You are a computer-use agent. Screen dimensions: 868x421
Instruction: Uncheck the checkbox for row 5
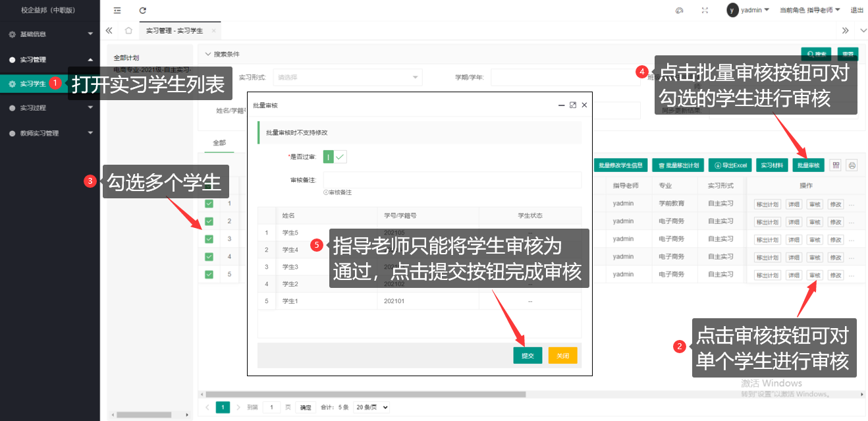tap(209, 275)
